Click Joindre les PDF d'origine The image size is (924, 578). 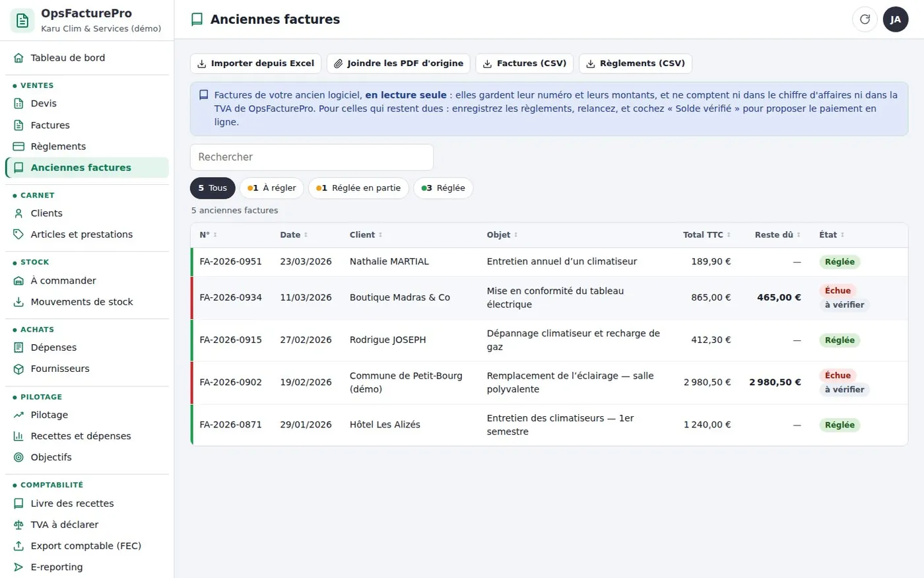click(x=398, y=63)
